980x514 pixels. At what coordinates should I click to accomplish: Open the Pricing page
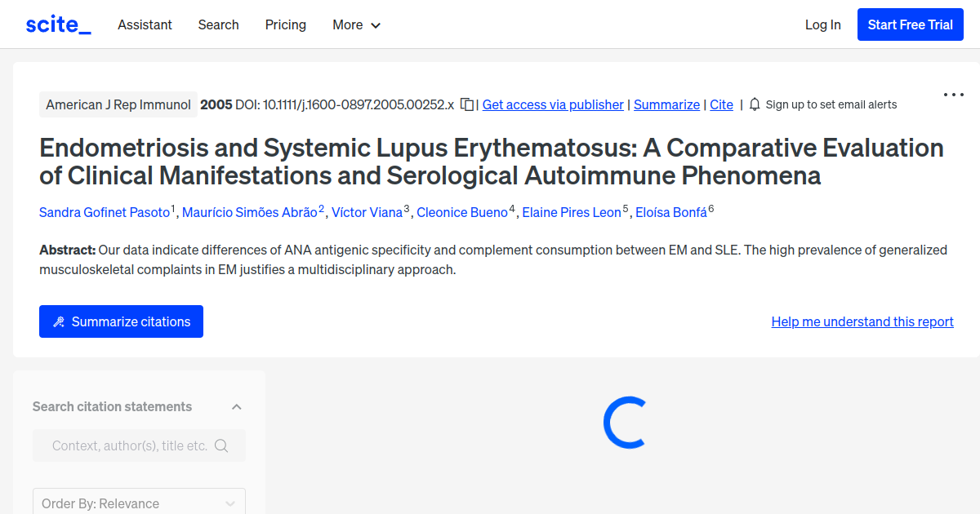pyautogui.click(x=285, y=24)
